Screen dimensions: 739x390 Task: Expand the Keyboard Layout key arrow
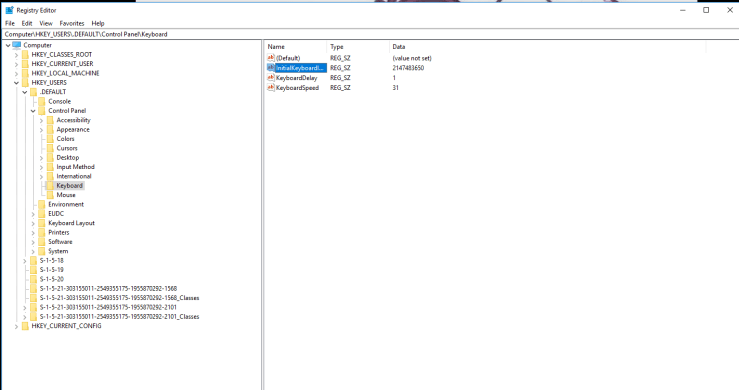[x=33, y=223]
